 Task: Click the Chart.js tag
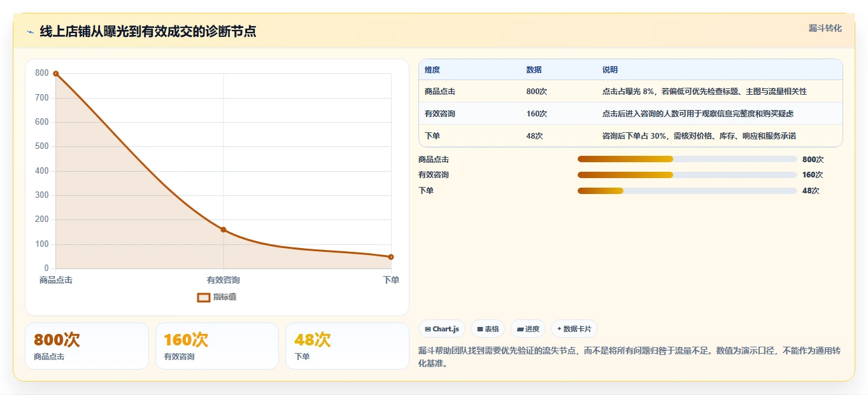tap(442, 329)
